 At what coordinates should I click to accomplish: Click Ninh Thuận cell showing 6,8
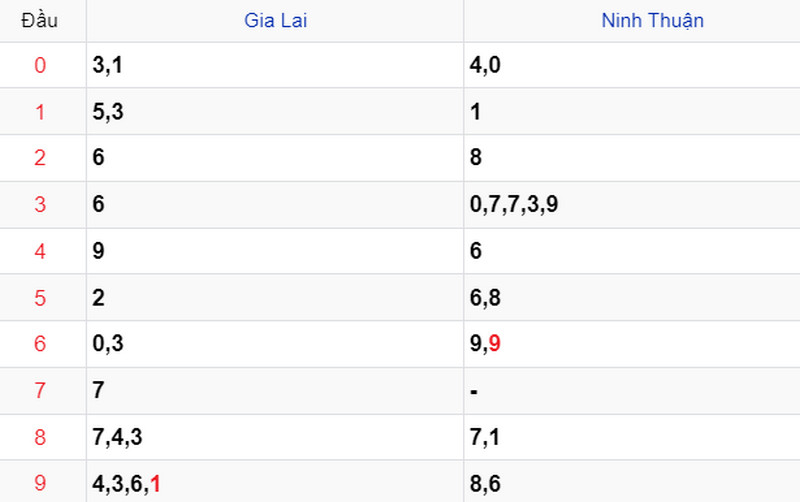click(485, 298)
